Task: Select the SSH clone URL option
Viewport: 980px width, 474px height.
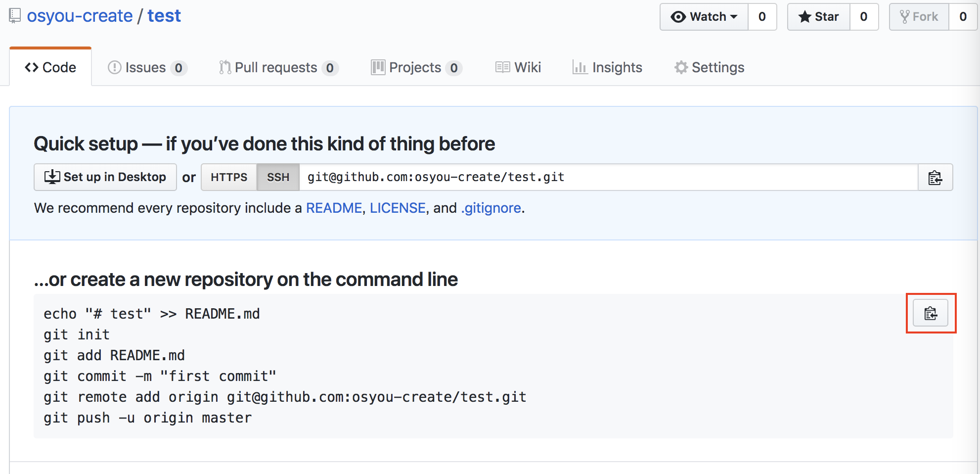Action: tap(278, 177)
